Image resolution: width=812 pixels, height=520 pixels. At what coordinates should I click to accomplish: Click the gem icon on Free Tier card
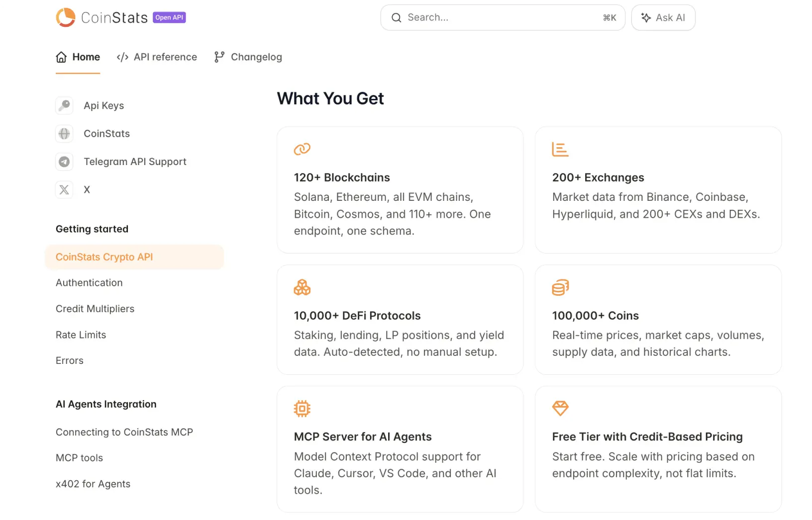click(560, 408)
